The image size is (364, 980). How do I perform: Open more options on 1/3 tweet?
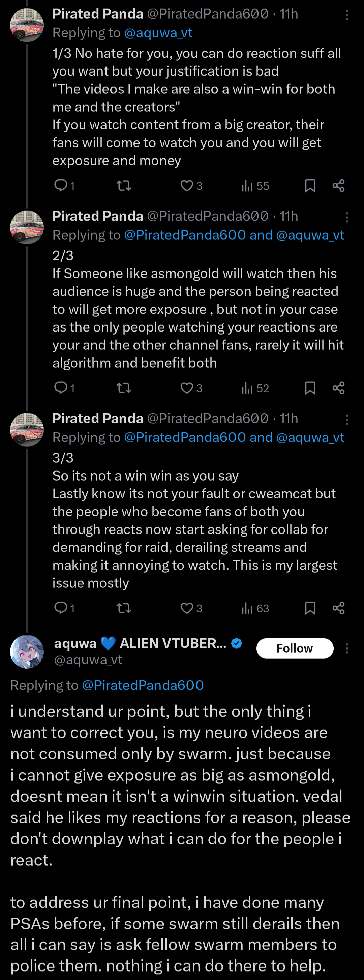pyautogui.click(x=347, y=15)
